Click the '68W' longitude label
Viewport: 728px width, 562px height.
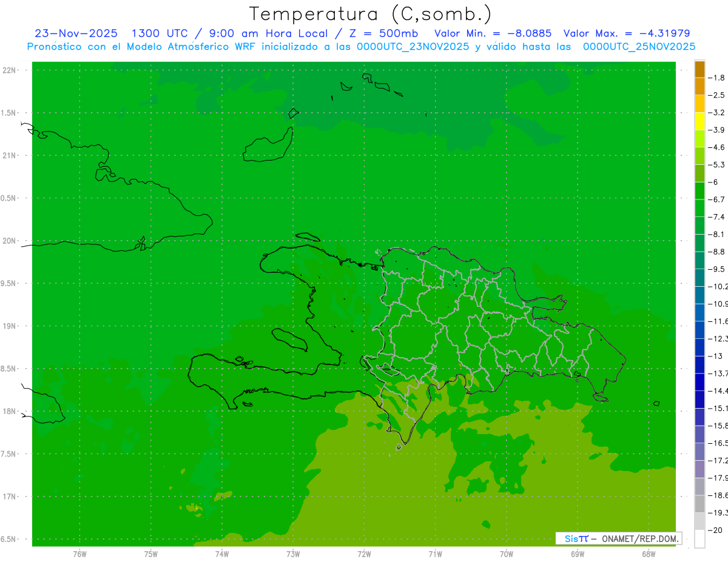pyautogui.click(x=649, y=554)
